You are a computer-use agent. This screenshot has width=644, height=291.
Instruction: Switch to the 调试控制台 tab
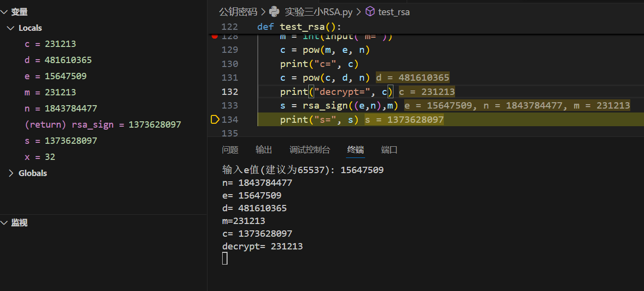coord(310,150)
